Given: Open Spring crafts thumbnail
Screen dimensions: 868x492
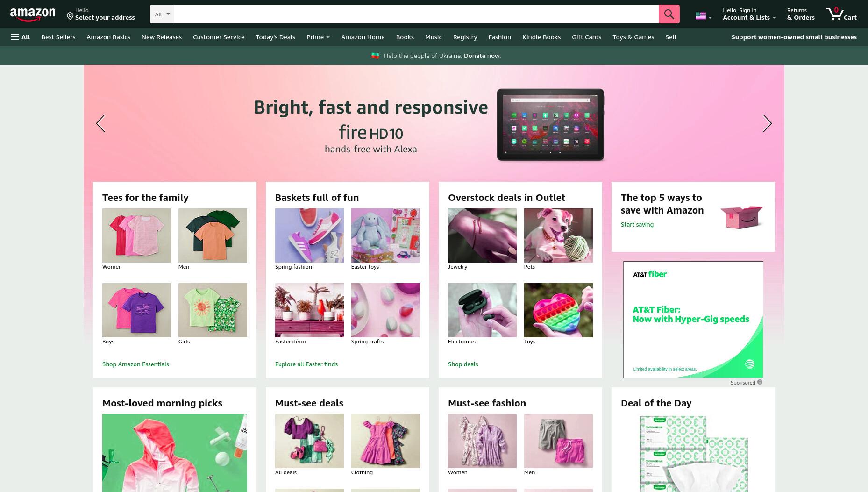Looking at the screenshot, I should (x=385, y=310).
